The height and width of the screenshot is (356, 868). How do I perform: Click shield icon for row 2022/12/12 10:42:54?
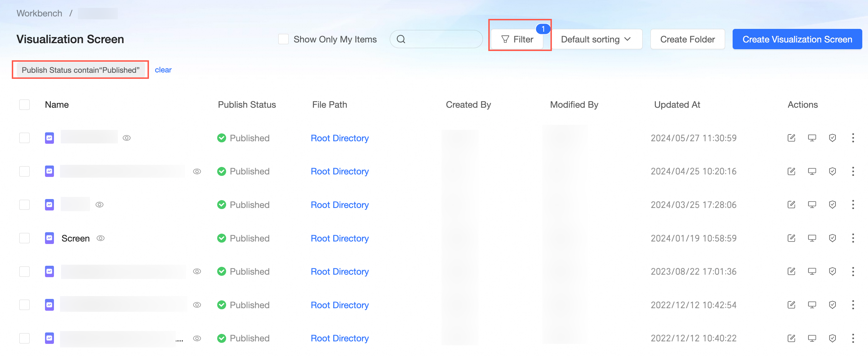[832, 305]
